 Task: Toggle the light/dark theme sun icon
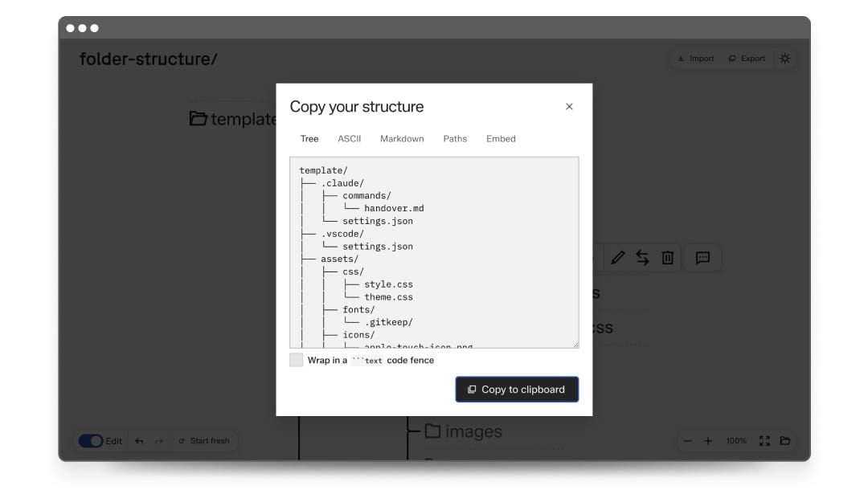(x=784, y=59)
